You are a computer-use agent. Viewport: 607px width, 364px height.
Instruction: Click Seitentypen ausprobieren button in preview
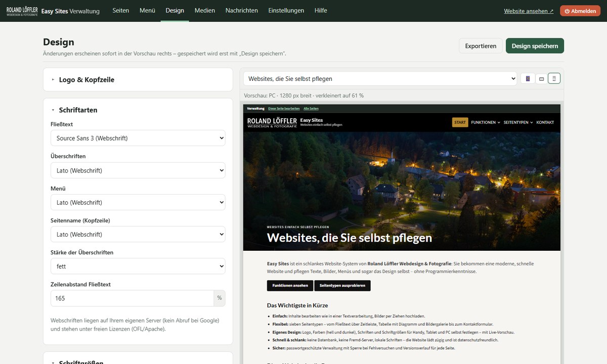pyautogui.click(x=342, y=286)
